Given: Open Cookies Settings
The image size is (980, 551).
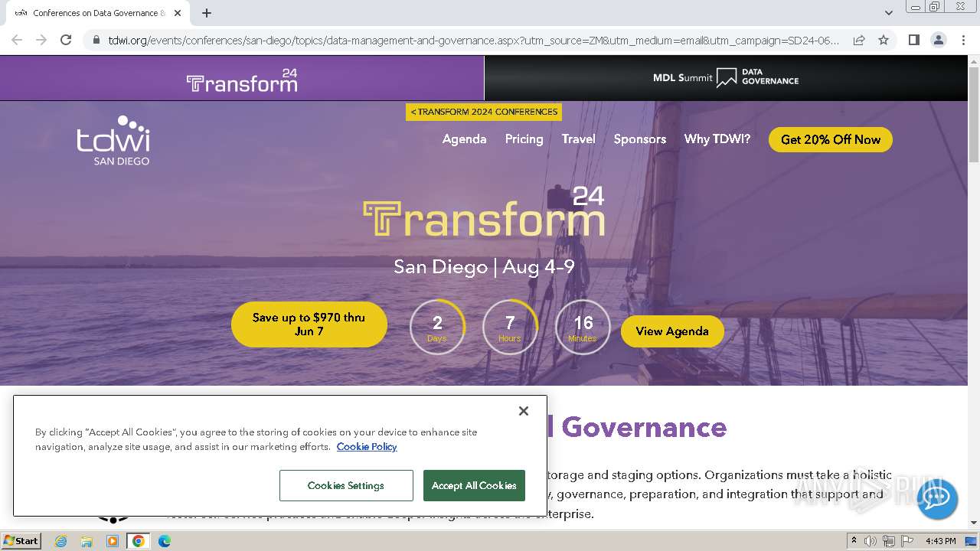Looking at the screenshot, I should point(346,486).
